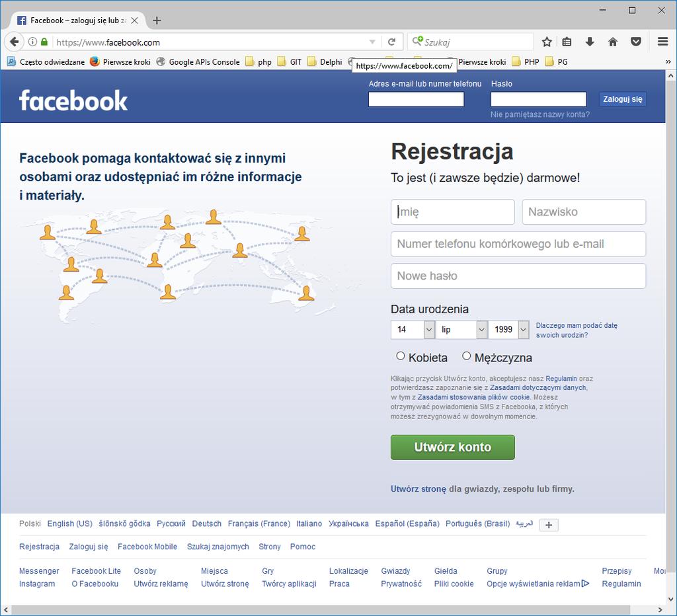Open the PG bookmarks folder
This screenshot has height=616, width=677.
[x=557, y=61]
